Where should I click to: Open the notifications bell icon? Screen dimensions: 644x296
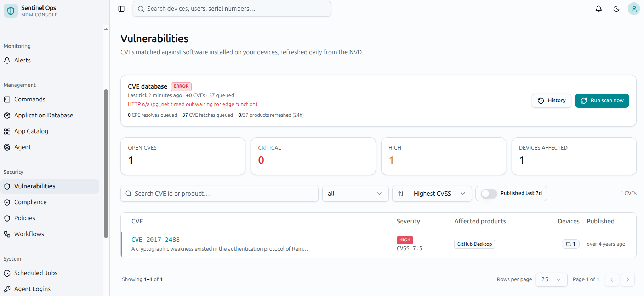[599, 9]
